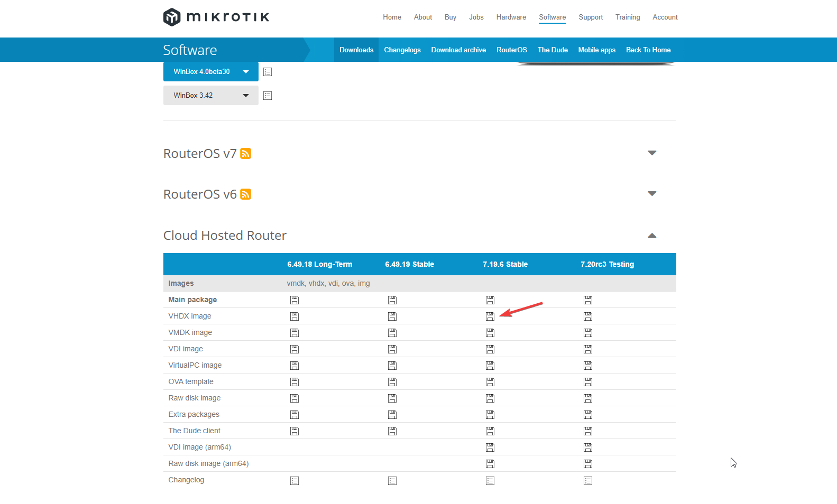
Task: Open Changelog for 7.20rc3 Testing
Action: pos(588,481)
